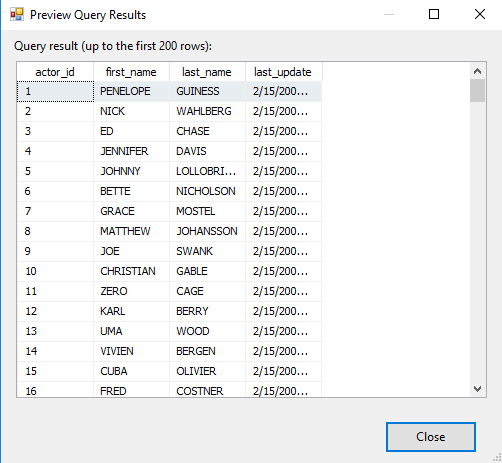Click the CAGE last name cell
Screen dimensions: 502x463
[x=207, y=291]
